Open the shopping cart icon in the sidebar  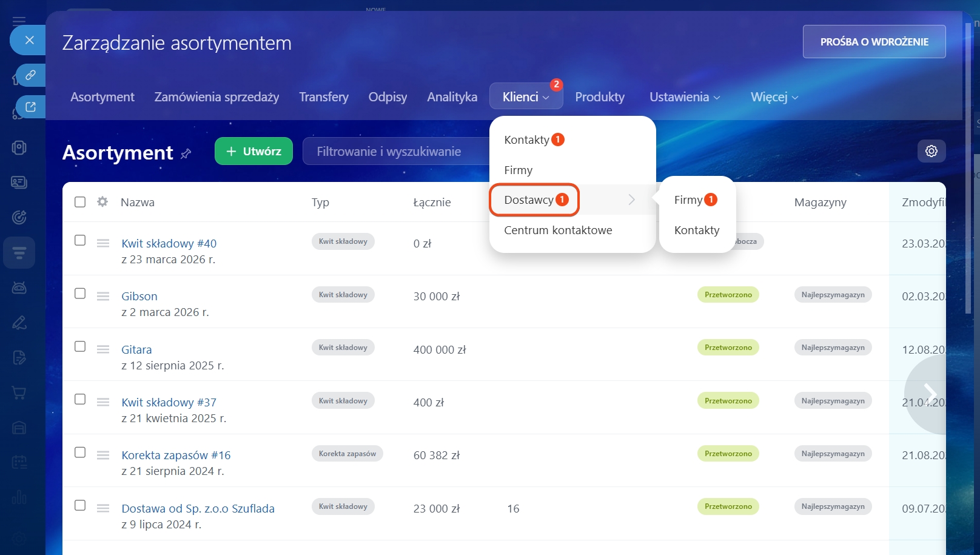click(x=19, y=393)
